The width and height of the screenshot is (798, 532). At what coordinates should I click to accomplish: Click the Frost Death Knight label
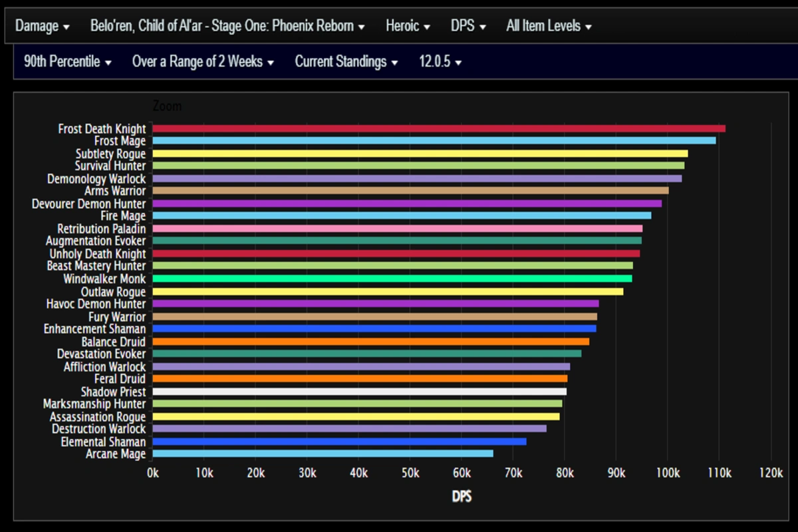pyautogui.click(x=102, y=129)
